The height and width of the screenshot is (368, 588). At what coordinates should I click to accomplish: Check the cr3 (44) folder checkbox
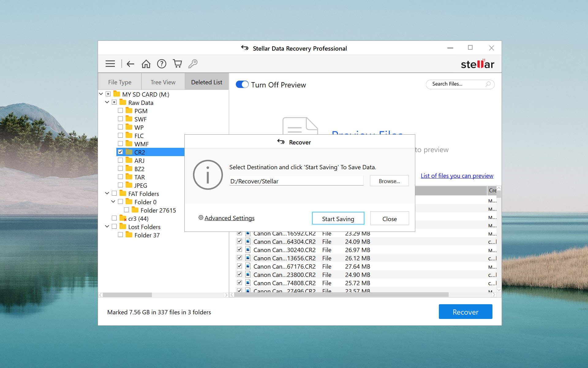coord(114,218)
